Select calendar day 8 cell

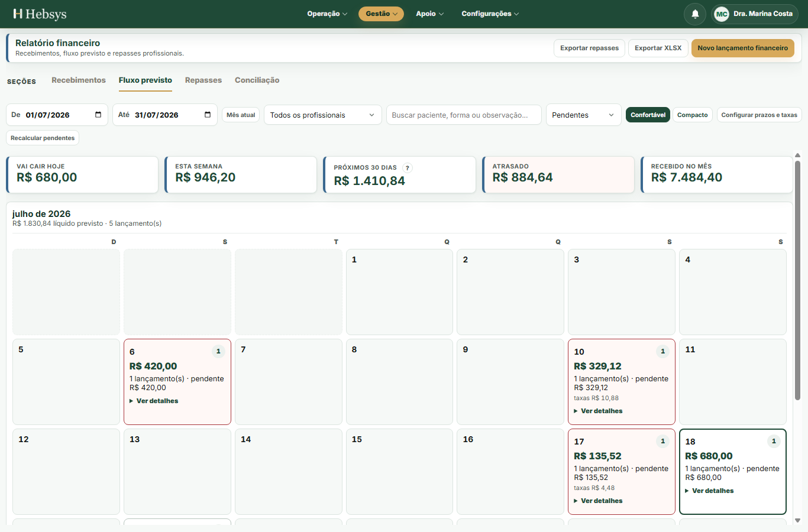tap(399, 382)
